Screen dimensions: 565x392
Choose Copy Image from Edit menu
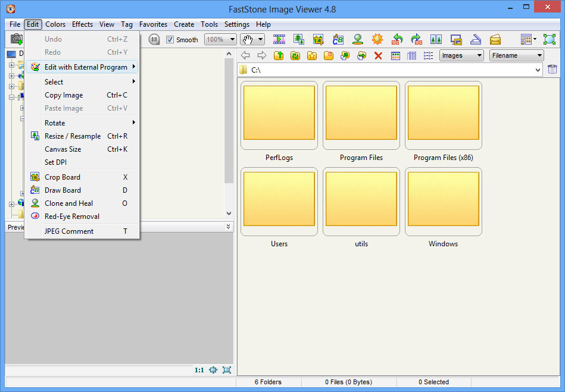(x=82, y=95)
